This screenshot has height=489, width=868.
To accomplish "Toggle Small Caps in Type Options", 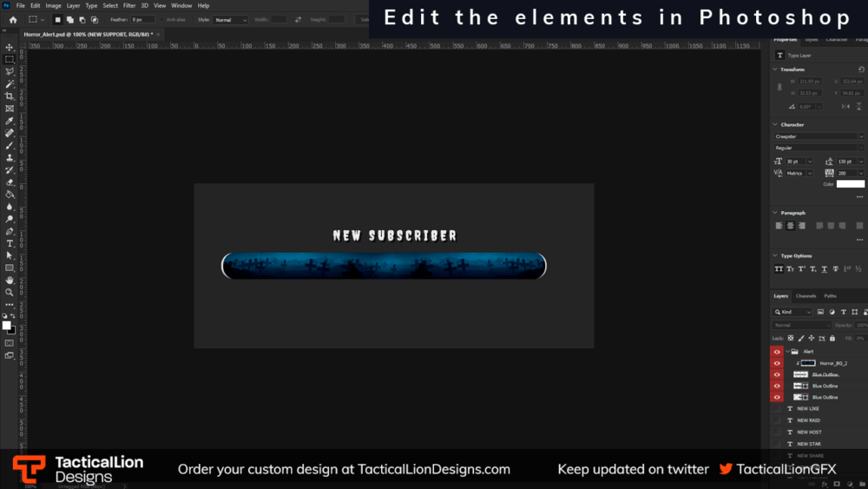I will (790, 269).
